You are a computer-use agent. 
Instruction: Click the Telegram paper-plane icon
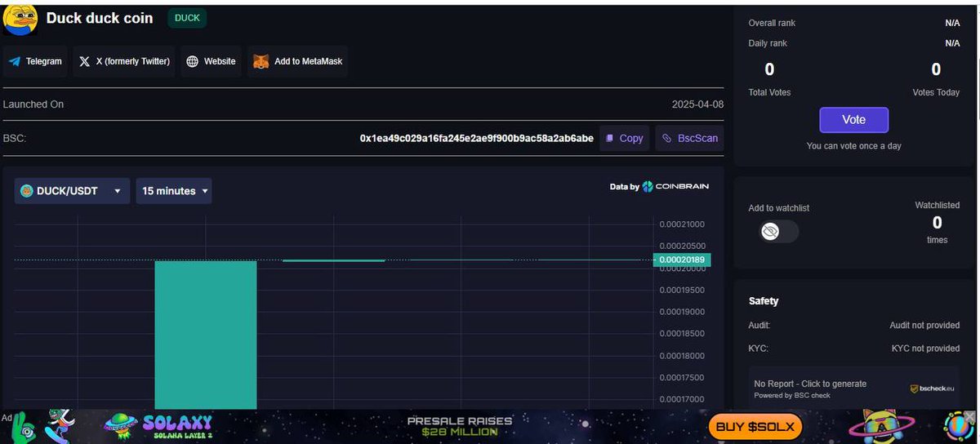coord(14,61)
